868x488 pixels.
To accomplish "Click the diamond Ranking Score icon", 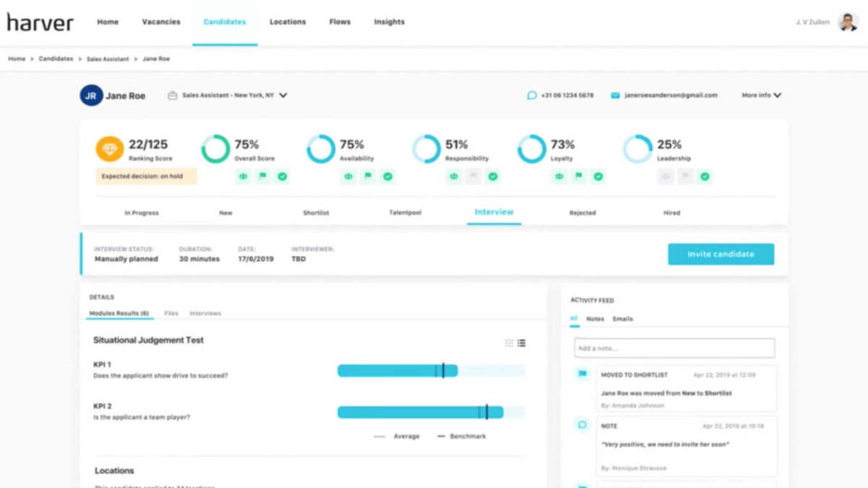I will coord(109,149).
